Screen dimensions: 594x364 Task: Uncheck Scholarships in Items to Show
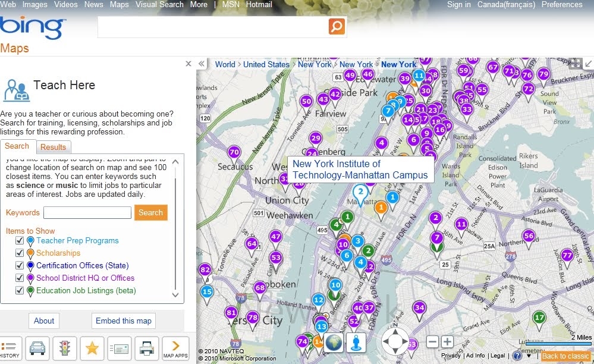coord(20,253)
